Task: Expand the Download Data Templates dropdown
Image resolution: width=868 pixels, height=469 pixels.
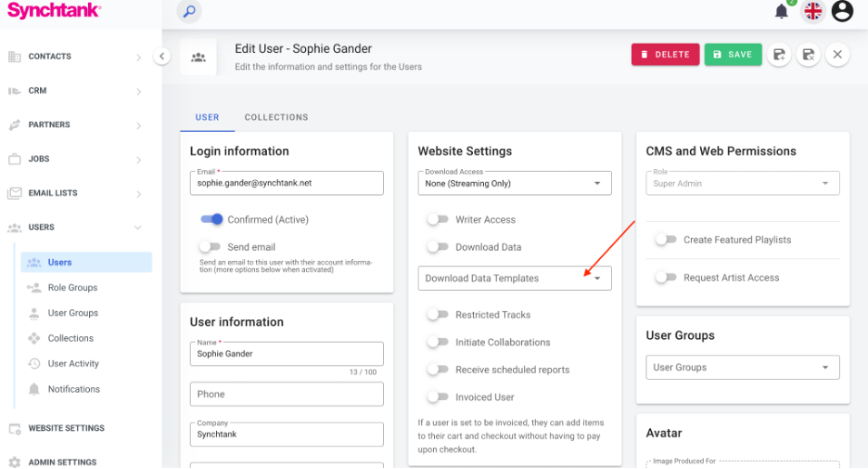Action: coord(514,278)
